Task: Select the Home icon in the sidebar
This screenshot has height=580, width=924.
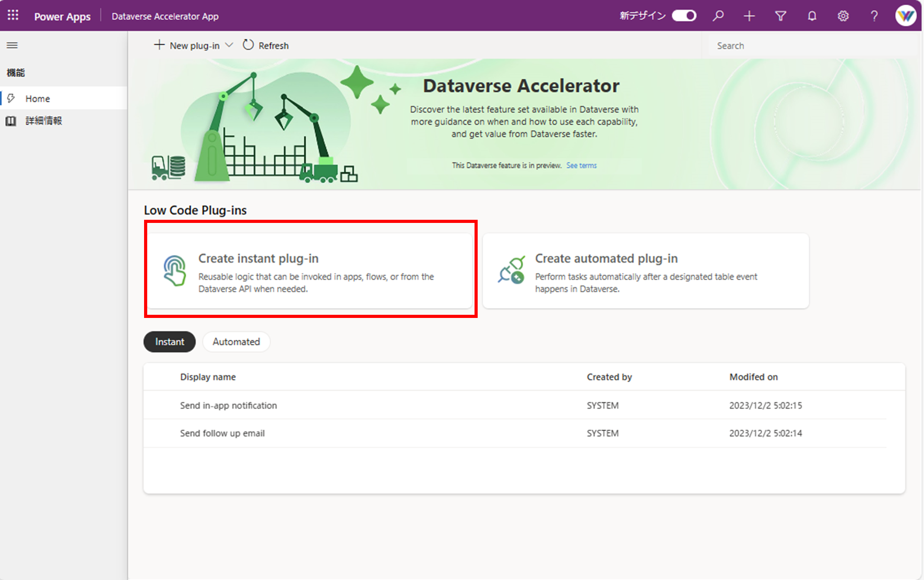Action: tap(12, 98)
